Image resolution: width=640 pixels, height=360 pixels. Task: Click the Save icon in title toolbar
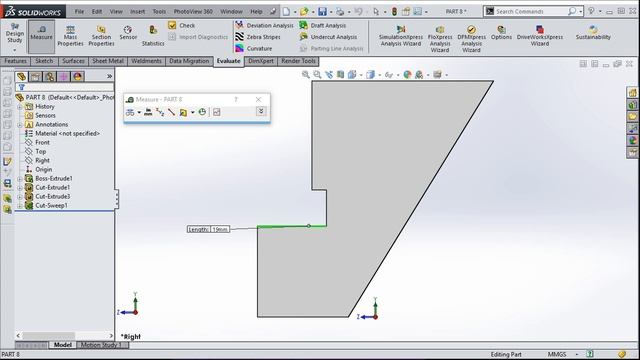[x=322, y=11]
